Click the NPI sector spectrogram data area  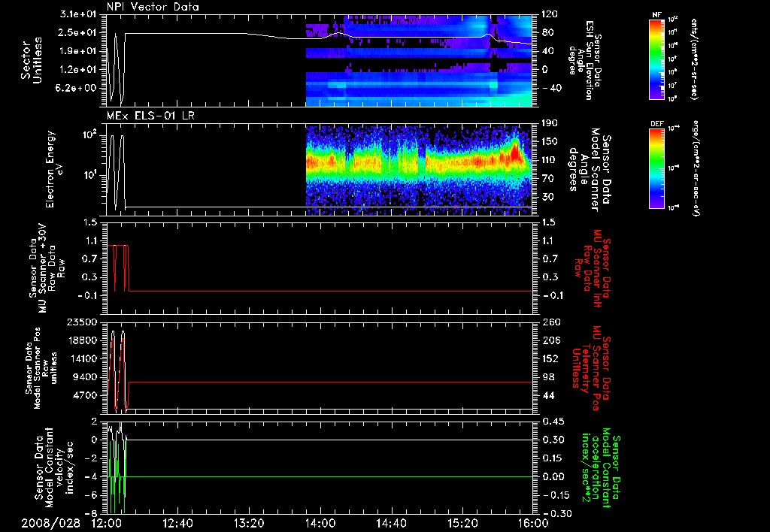(x=419, y=60)
